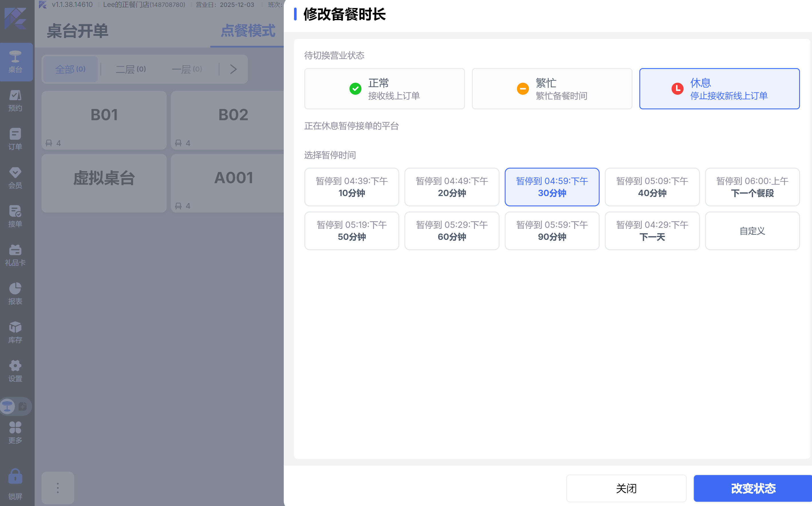
Task: Select the 正常 business status option
Action: click(x=384, y=89)
